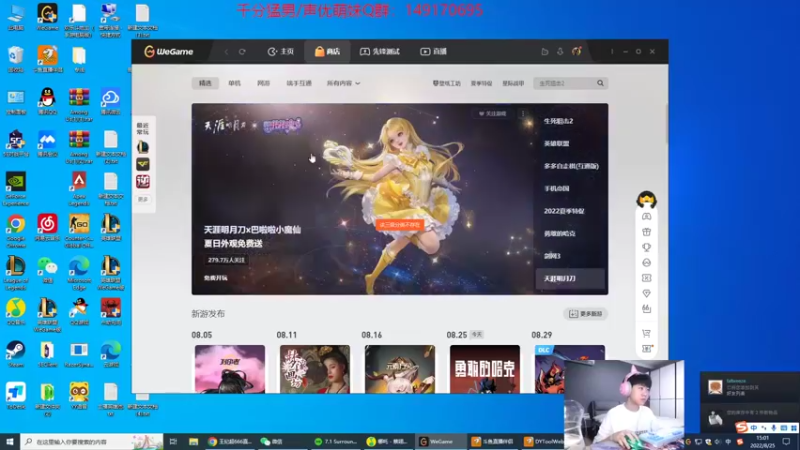The height and width of the screenshot is (450, 800).
Task: Click the 更多新游 button
Action: coord(585,314)
